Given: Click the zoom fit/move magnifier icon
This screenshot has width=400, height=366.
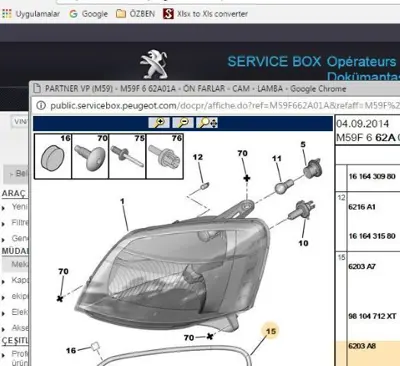Looking at the screenshot, I should tap(207, 123).
